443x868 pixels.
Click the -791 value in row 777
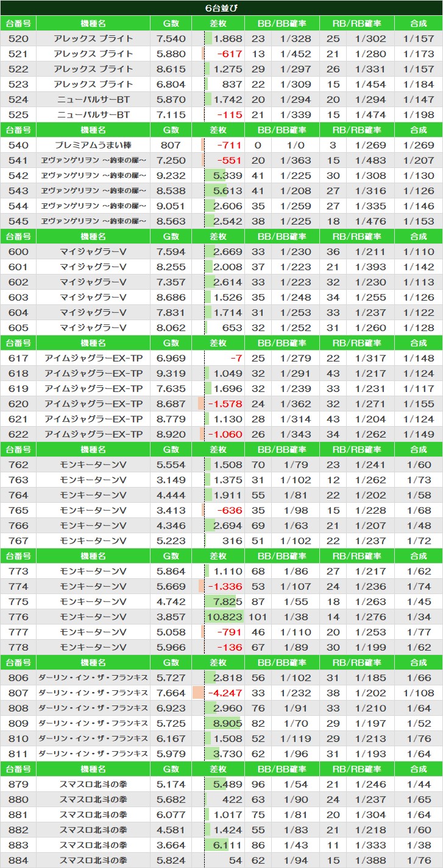[229, 632]
